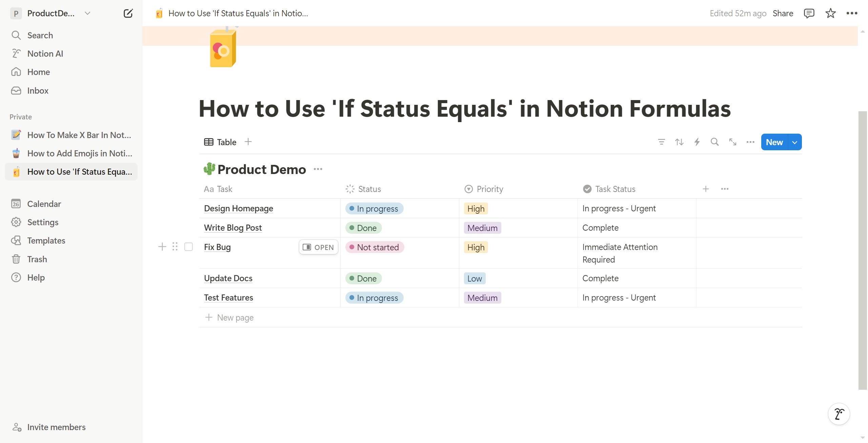Viewport: 868px width, 443px height.
Task: Change Write Blog Post status Done
Action: [363, 228]
